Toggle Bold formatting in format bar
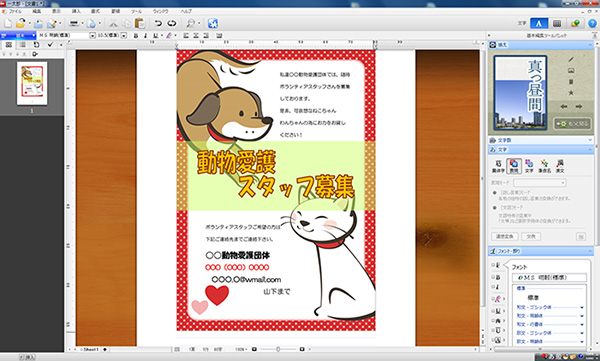Image resolution: width=600 pixels, height=361 pixels. [136, 36]
